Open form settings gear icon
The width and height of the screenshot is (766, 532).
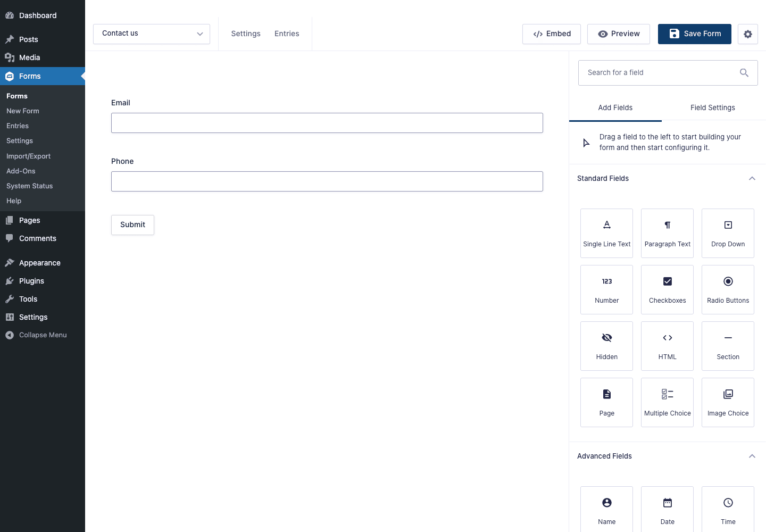747,34
